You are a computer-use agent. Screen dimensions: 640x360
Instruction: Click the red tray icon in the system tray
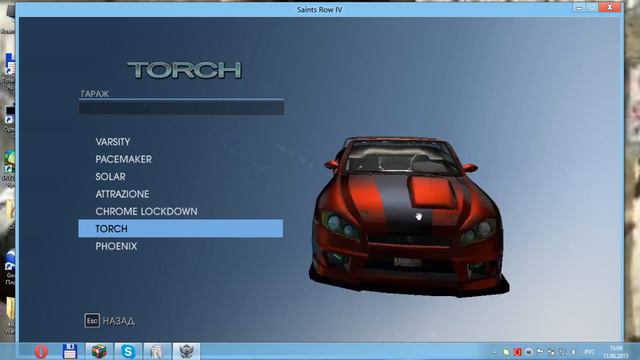coord(517,352)
